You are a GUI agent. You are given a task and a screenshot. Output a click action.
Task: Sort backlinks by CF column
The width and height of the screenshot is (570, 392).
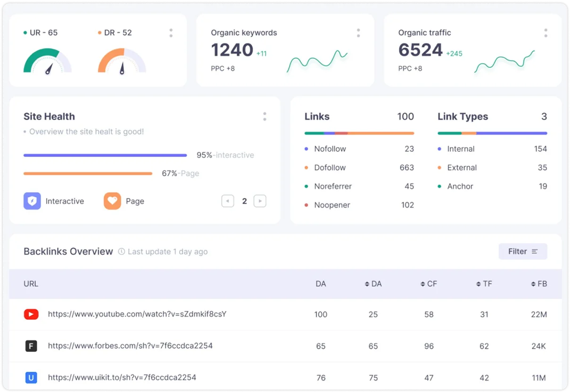coord(429,284)
